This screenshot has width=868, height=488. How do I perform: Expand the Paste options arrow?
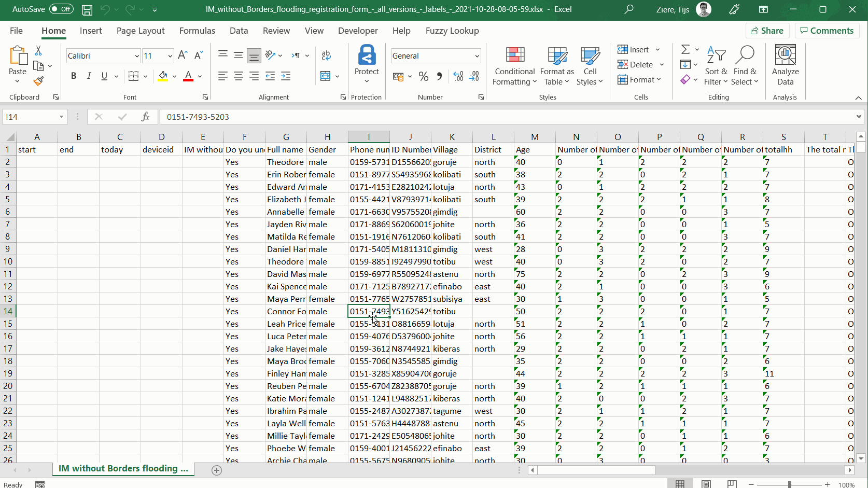18,81
